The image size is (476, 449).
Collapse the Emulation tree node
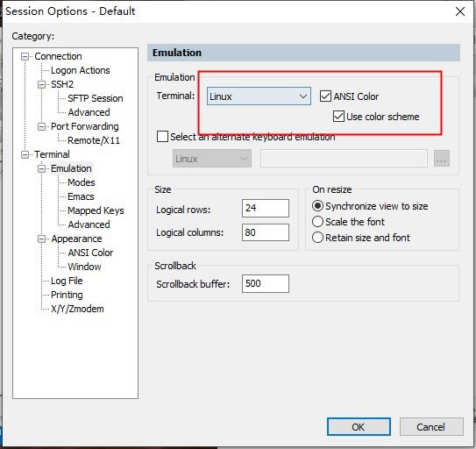pos(41,169)
